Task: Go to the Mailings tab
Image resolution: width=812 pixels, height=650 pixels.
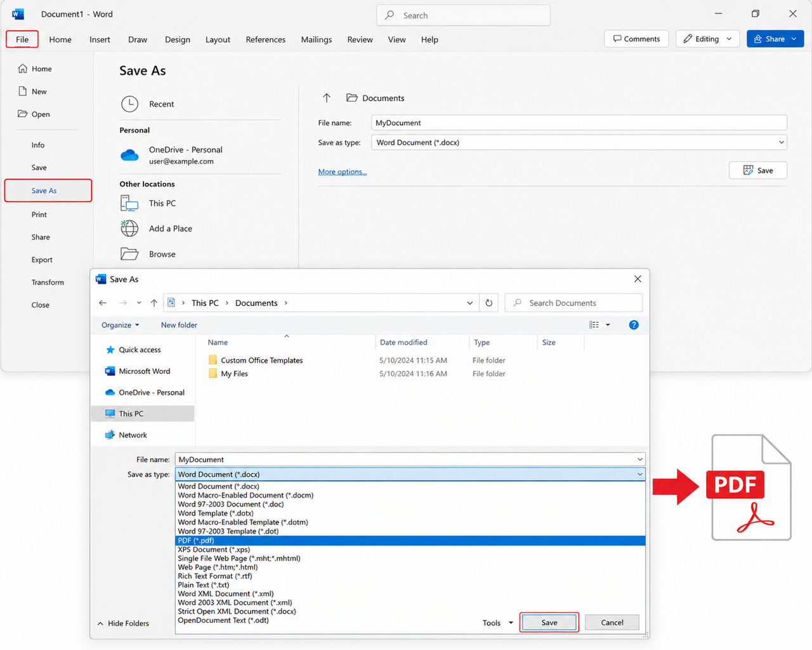Action: coord(317,39)
